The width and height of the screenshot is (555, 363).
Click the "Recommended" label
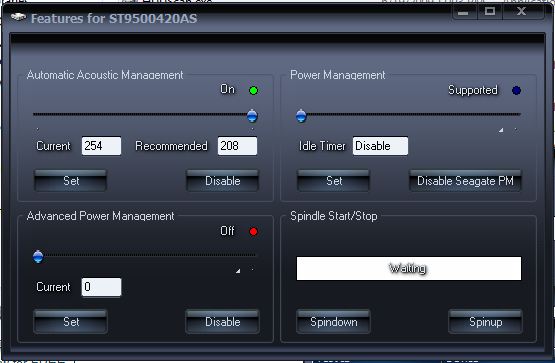pyautogui.click(x=171, y=146)
